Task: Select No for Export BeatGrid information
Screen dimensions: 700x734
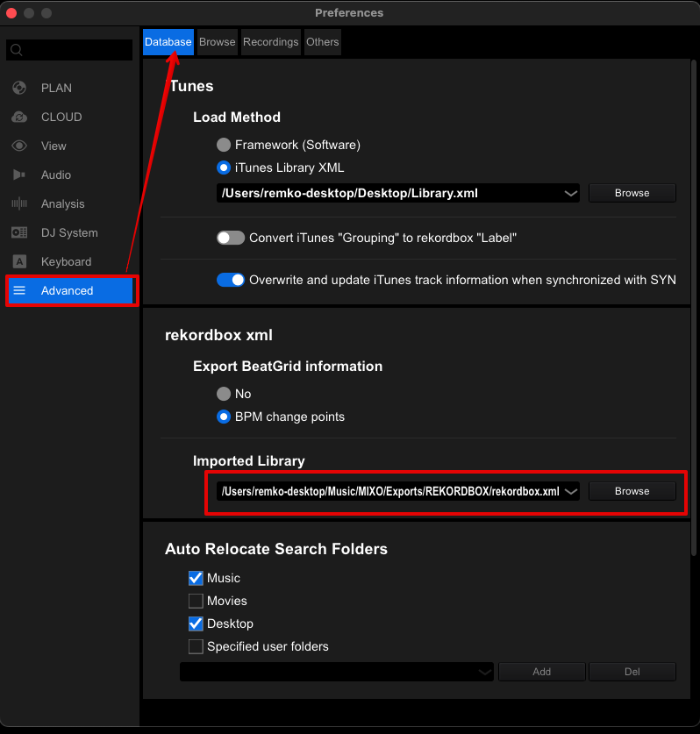Action: (224, 394)
